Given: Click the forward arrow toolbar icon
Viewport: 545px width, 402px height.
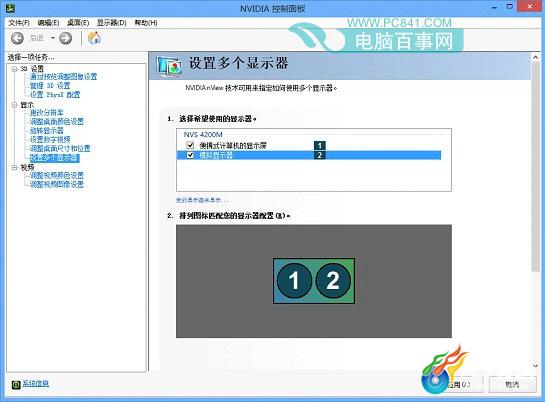Looking at the screenshot, I should coord(65,38).
